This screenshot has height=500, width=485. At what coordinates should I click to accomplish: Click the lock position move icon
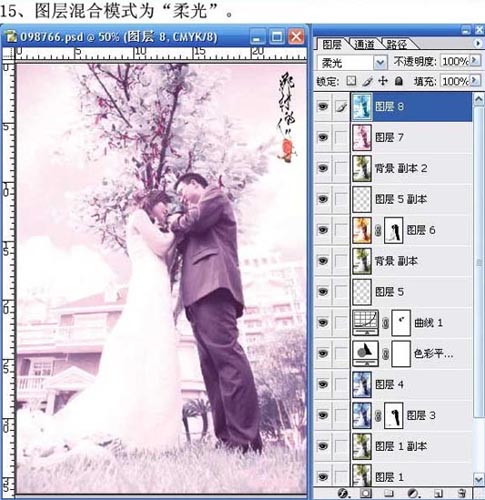pyautogui.click(x=383, y=81)
